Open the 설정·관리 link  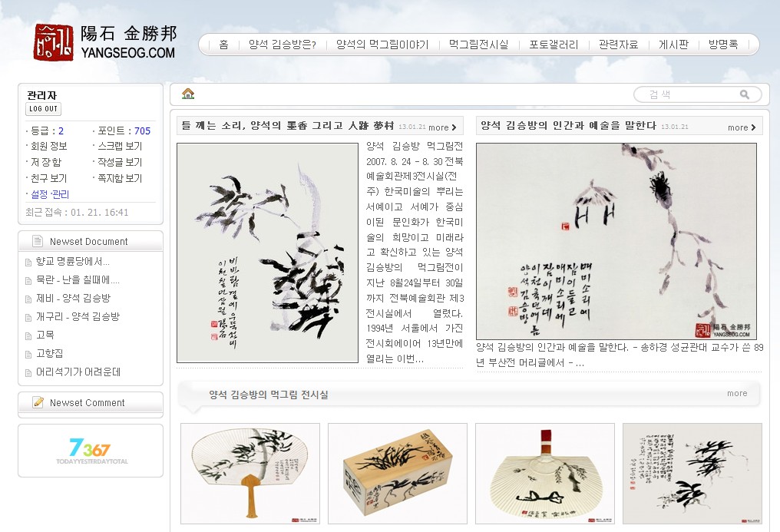coord(50,194)
